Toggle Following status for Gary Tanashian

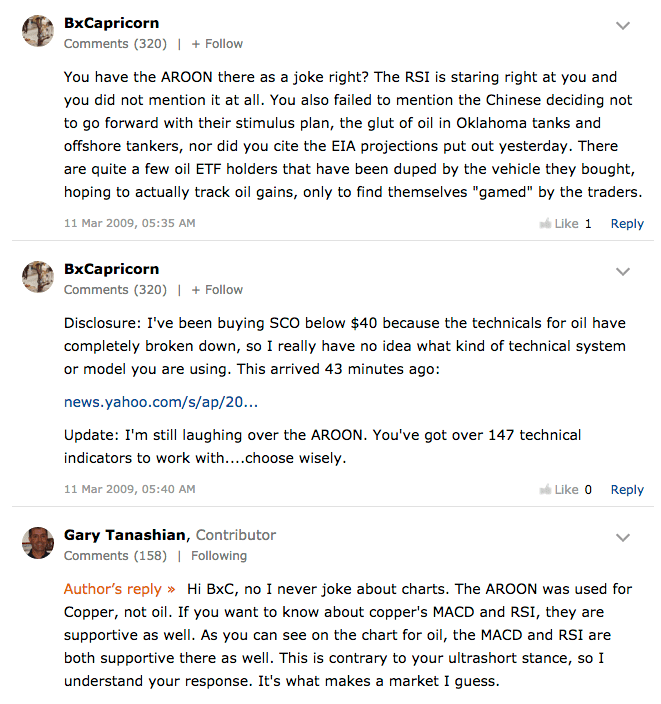(x=219, y=556)
